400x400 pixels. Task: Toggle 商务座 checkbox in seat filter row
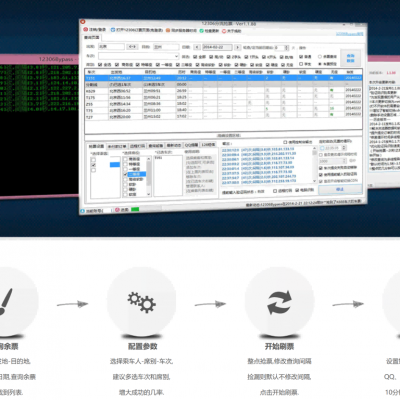point(117,64)
